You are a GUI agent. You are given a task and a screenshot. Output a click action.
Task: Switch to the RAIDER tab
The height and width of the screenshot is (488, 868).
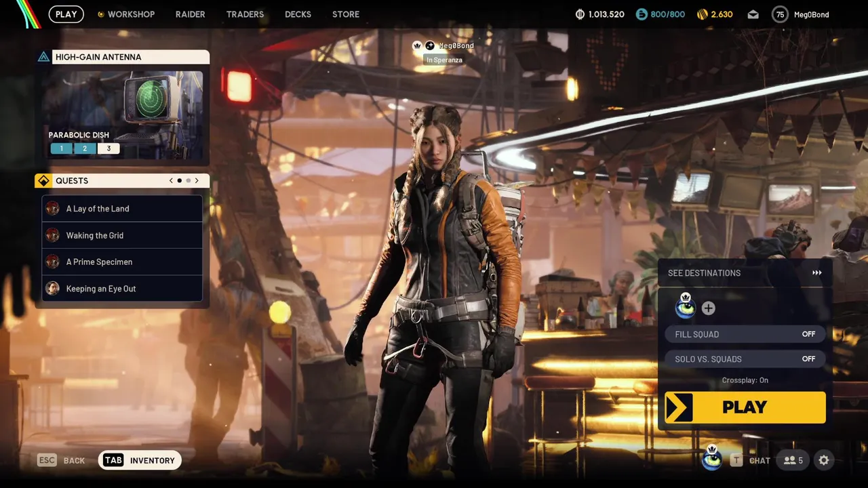click(x=190, y=14)
